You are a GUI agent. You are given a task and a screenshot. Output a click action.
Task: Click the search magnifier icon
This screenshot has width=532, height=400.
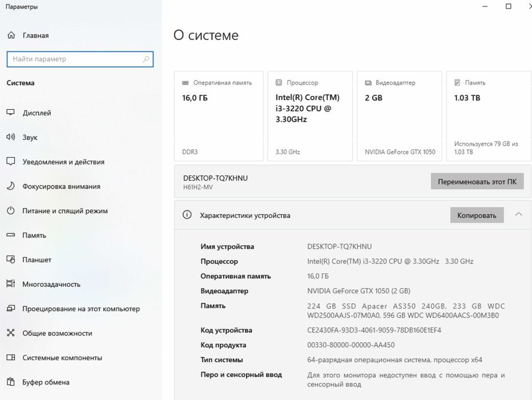click(146, 59)
